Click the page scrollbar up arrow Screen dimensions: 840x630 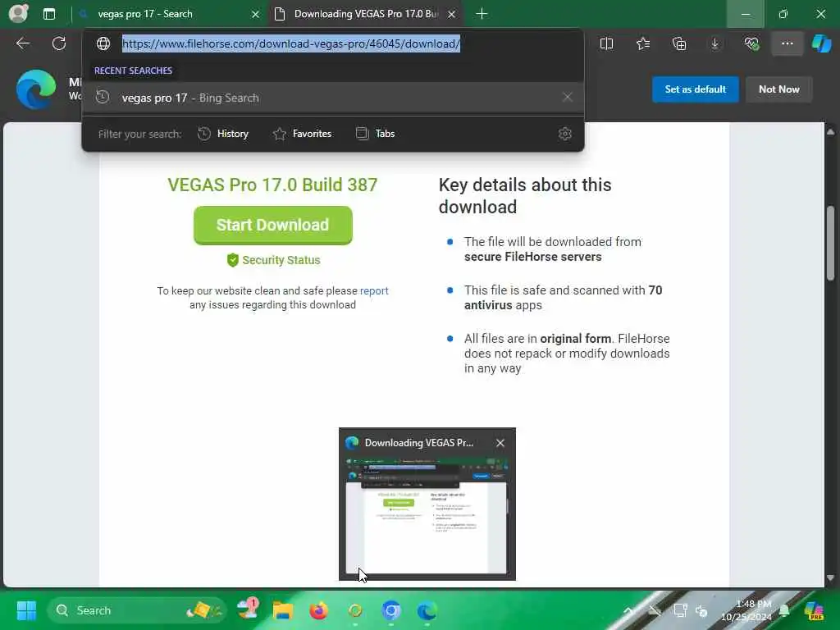pos(830,131)
